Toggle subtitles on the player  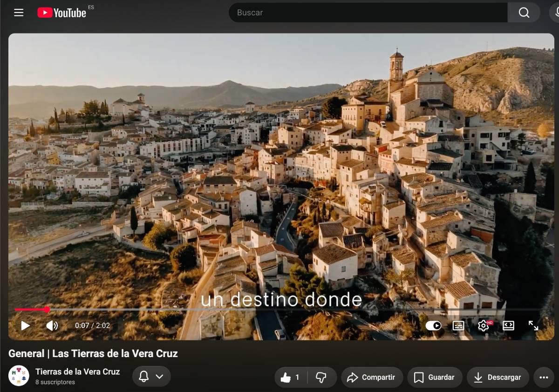click(458, 325)
